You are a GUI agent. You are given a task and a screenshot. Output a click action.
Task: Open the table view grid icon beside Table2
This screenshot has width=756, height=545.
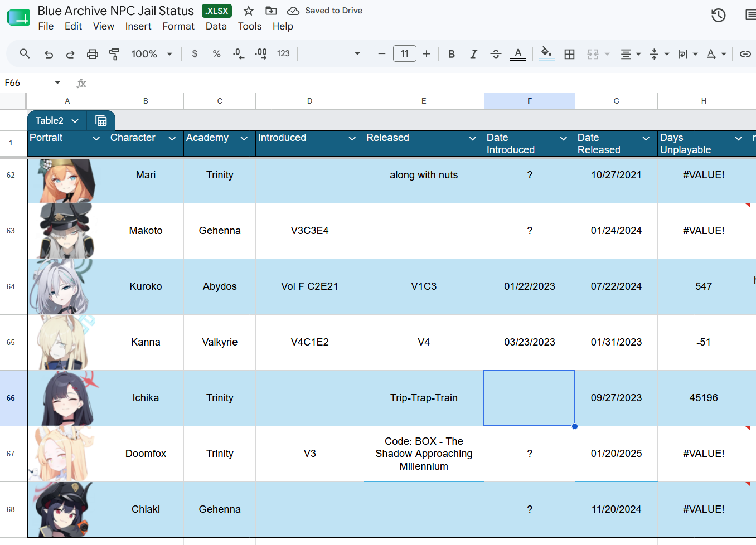[x=101, y=120]
